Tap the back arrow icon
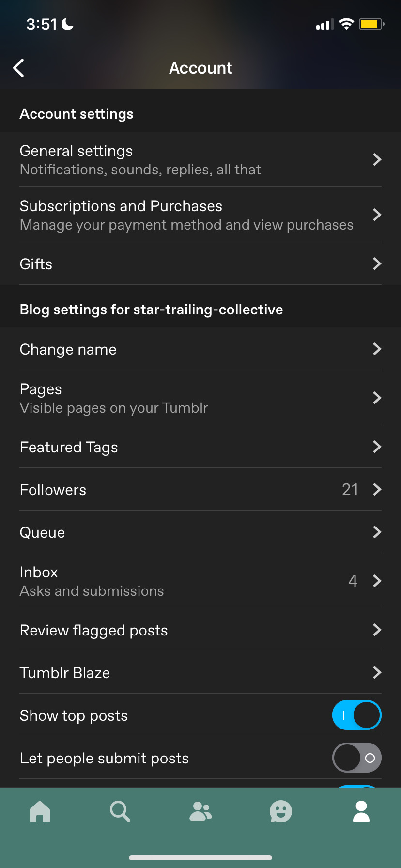This screenshot has height=868, width=401. pos(19,68)
